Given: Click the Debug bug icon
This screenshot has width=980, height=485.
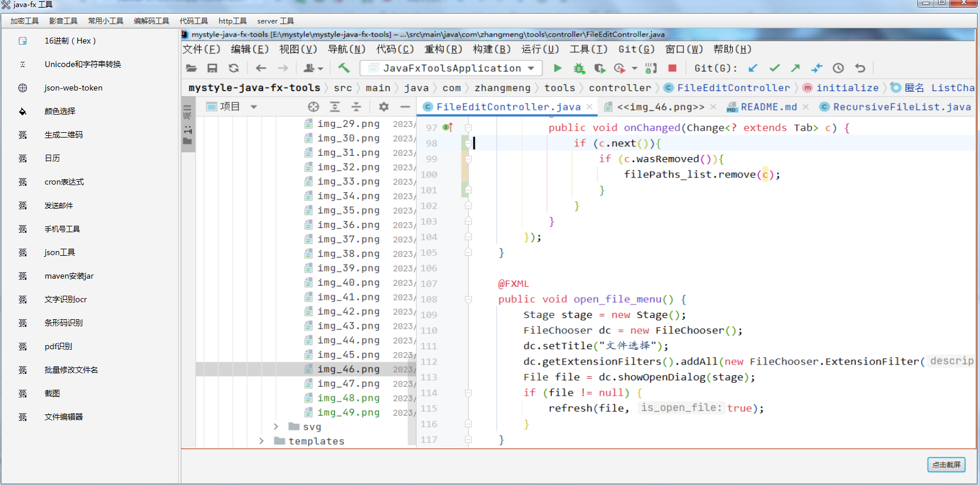Looking at the screenshot, I should tap(579, 68).
